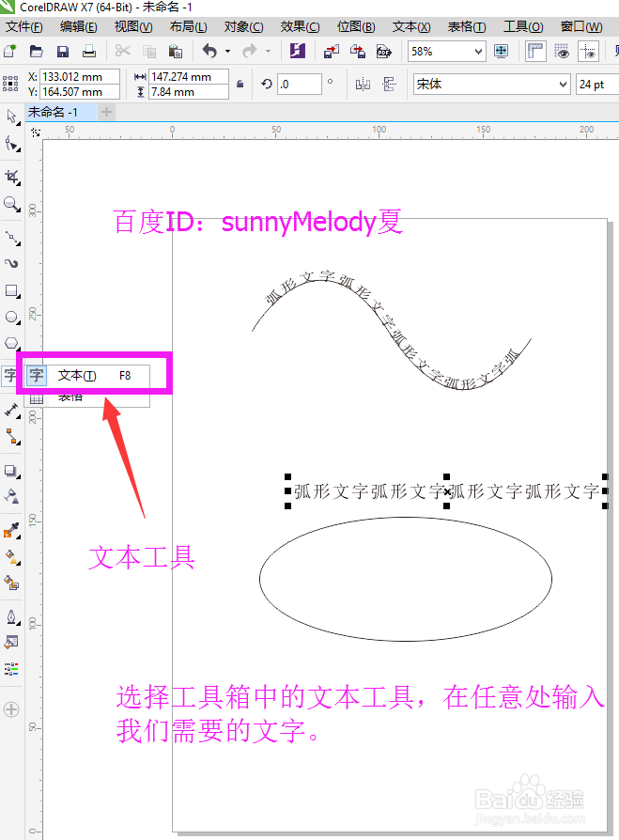Screen dimensions: 619x840
Task: Open the 文本(X) menu
Action: pyautogui.click(x=411, y=27)
